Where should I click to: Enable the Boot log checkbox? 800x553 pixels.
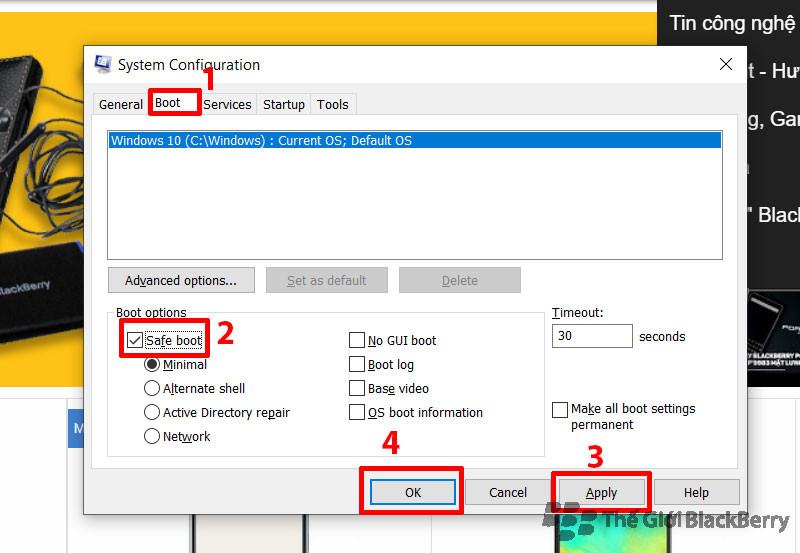pos(357,365)
